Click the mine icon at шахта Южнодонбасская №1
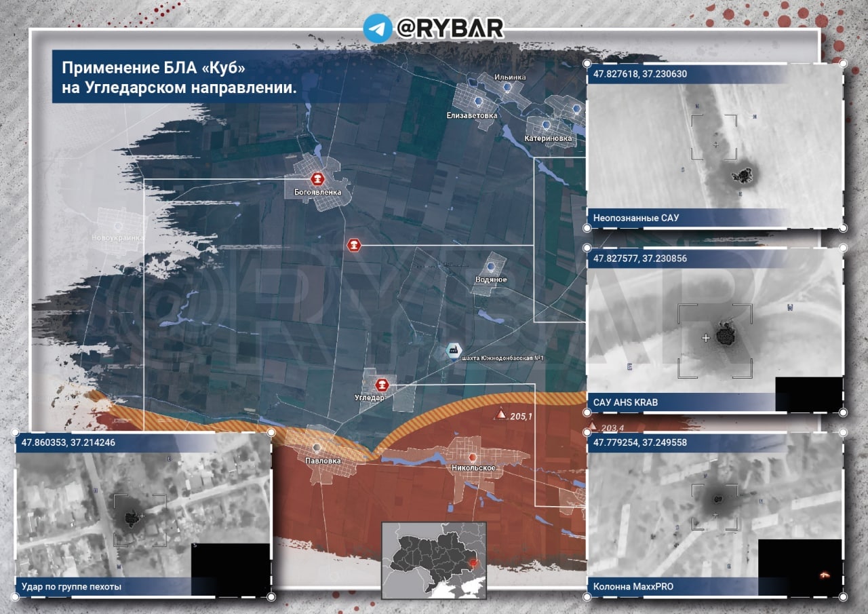Image resolution: width=868 pixels, height=614 pixels. click(451, 350)
